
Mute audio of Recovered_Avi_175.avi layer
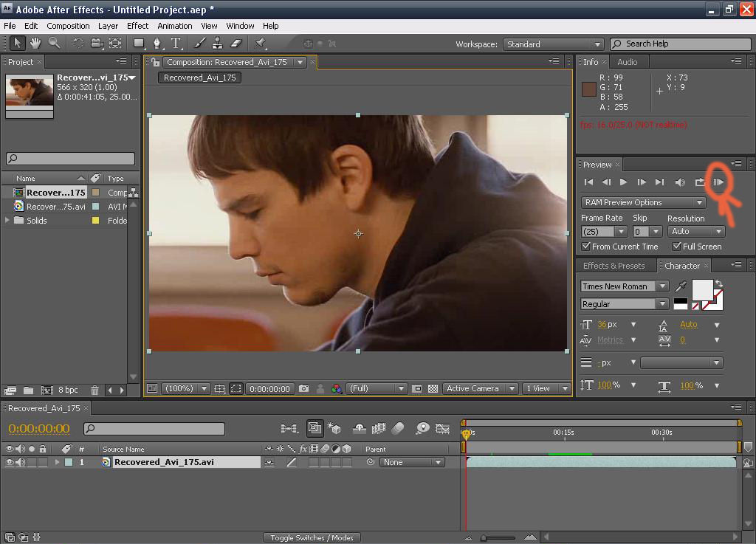20,462
